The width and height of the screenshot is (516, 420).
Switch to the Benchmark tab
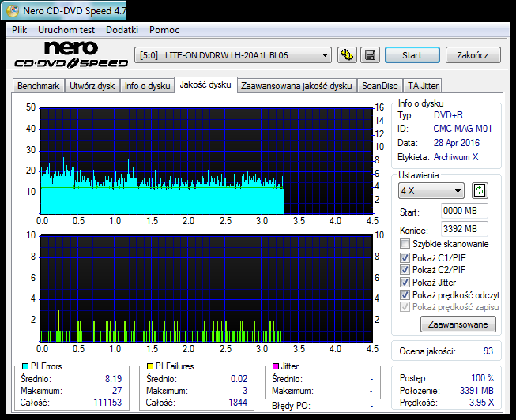point(38,86)
